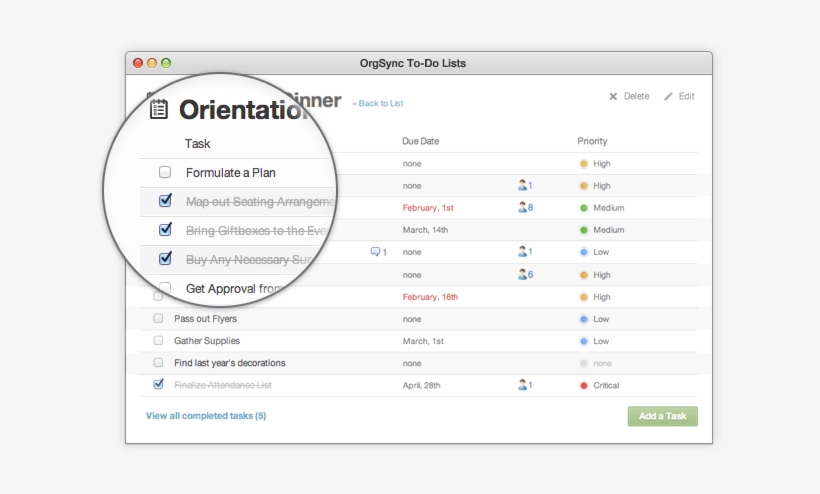Open the comment bubble icon showing 1
Viewport: 820px width, 494px height.
(376, 252)
